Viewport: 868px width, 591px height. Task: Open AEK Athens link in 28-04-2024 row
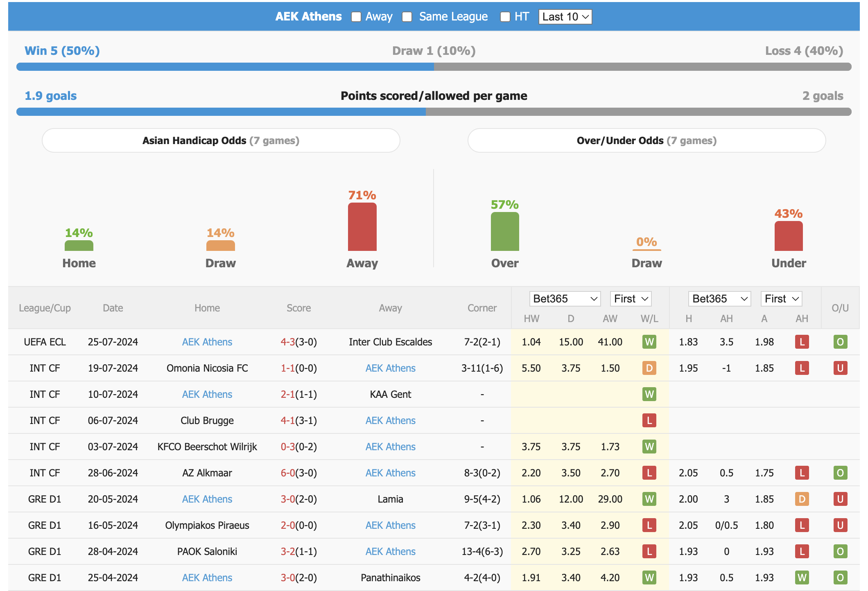coord(391,551)
